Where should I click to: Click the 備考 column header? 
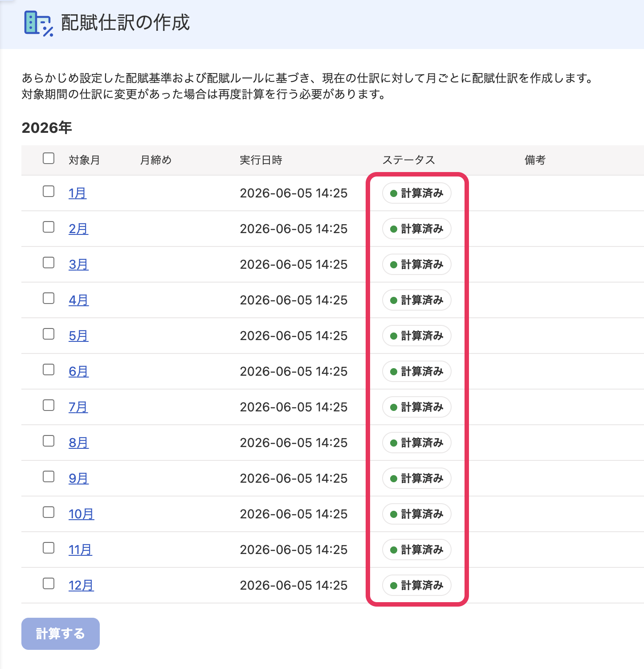pos(535,160)
